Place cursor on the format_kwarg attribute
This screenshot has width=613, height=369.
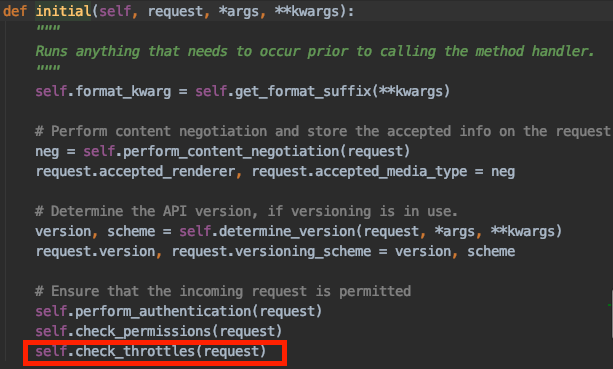(123, 91)
